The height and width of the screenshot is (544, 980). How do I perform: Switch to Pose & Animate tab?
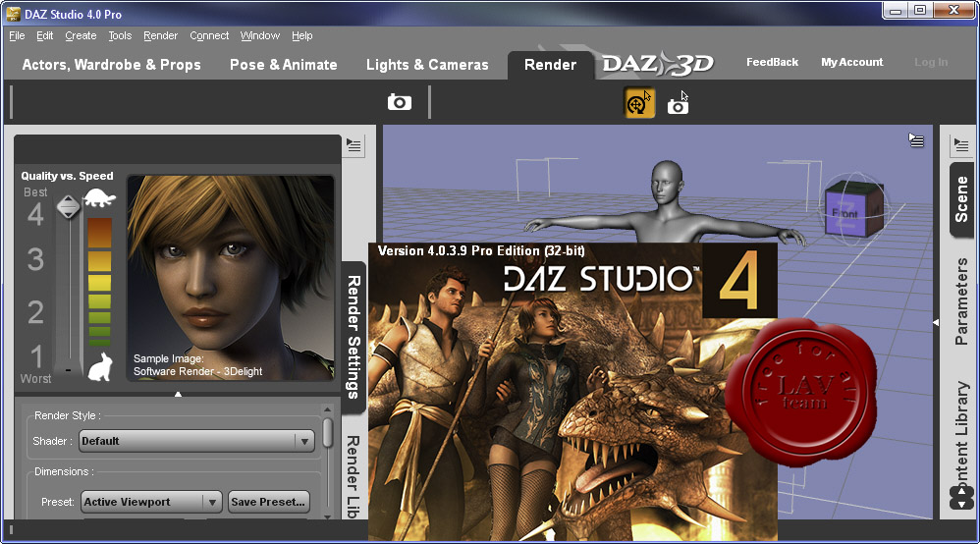[283, 65]
